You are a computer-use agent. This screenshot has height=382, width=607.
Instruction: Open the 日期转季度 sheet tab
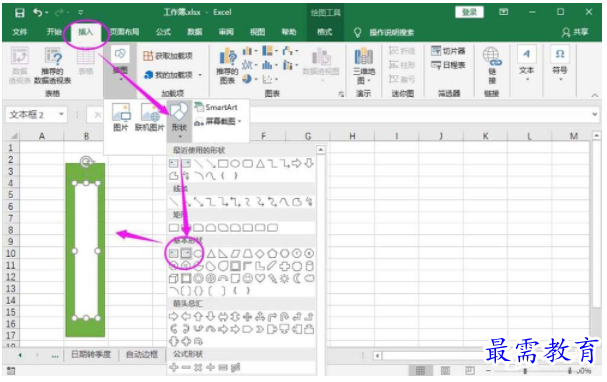[91, 354]
